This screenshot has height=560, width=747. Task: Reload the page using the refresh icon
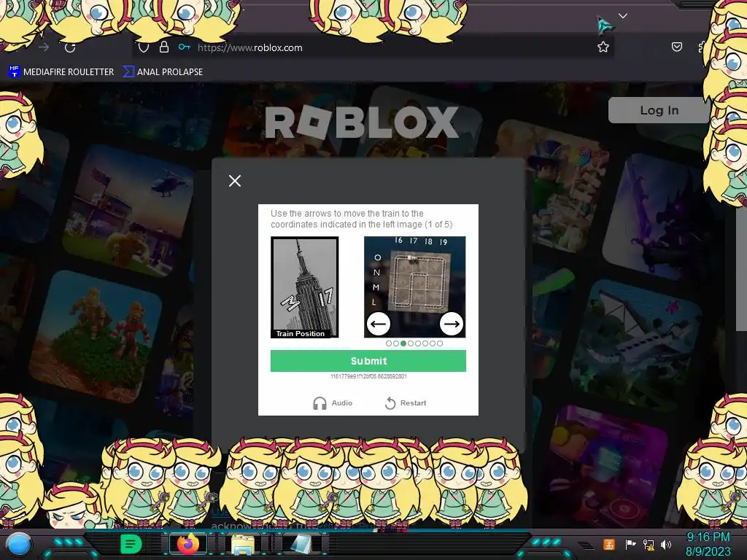point(70,47)
